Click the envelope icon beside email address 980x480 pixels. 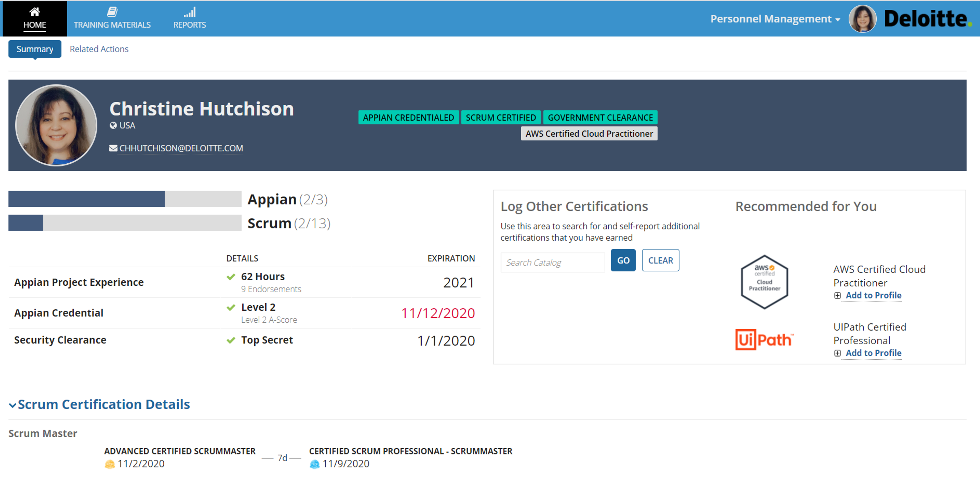coord(113,148)
